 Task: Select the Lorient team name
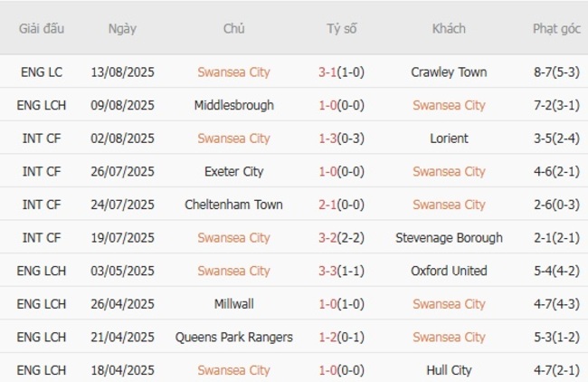point(449,138)
